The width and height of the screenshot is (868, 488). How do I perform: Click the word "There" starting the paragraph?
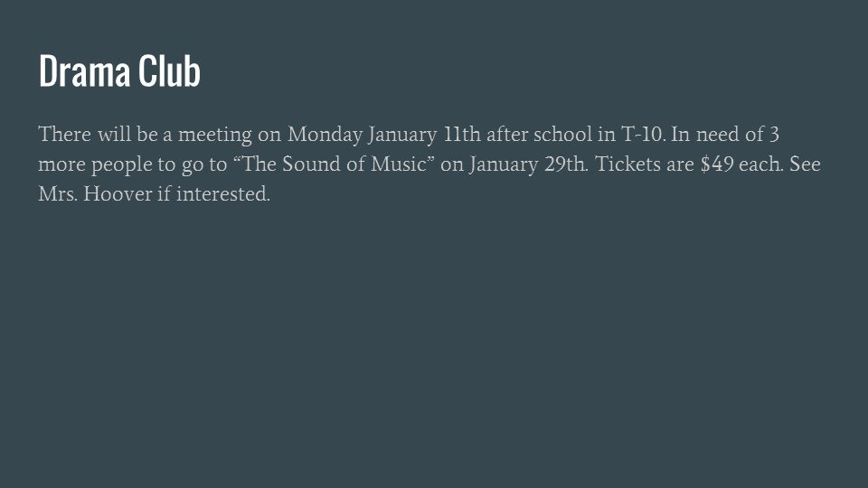[65, 134]
